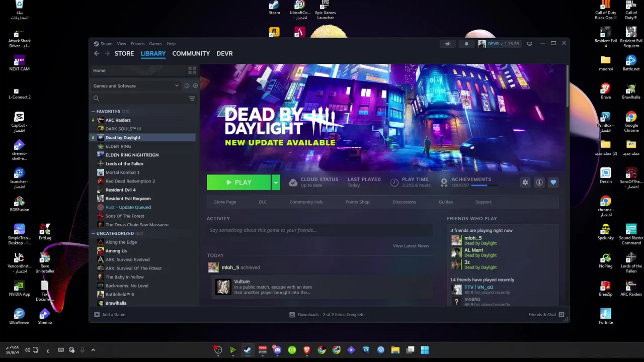This screenshot has height=362, width=644.
Task: Open Windows Start button
Action: [425, 350]
